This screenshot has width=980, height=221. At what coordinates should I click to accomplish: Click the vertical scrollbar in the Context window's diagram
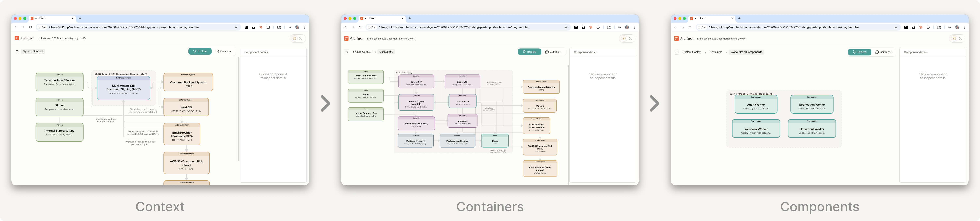click(239, 109)
